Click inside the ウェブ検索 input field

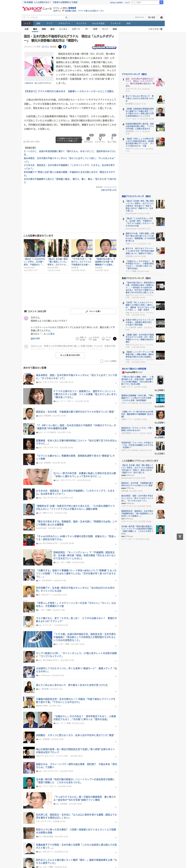tap(145, 2)
